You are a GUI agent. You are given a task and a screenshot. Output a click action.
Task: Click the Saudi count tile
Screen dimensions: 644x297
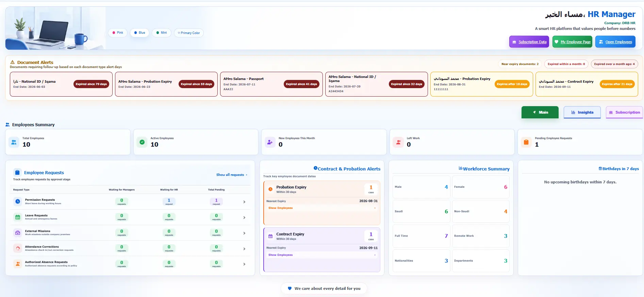[422, 211]
